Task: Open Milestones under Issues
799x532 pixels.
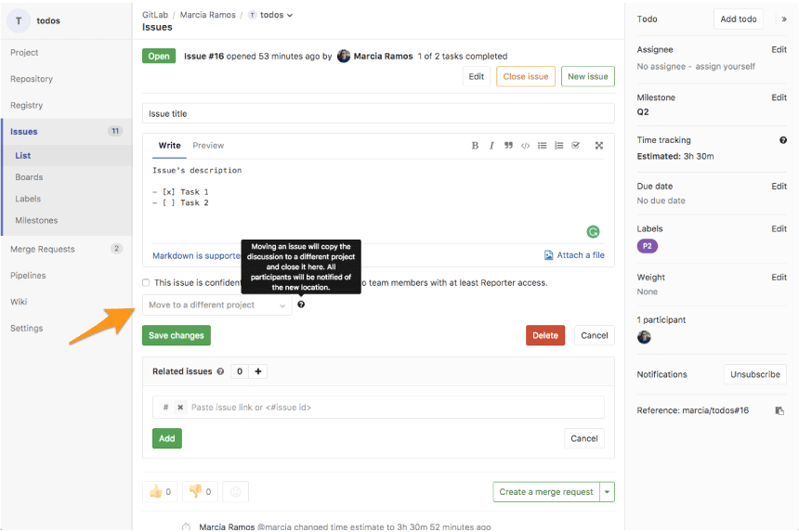Action: [x=36, y=220]
